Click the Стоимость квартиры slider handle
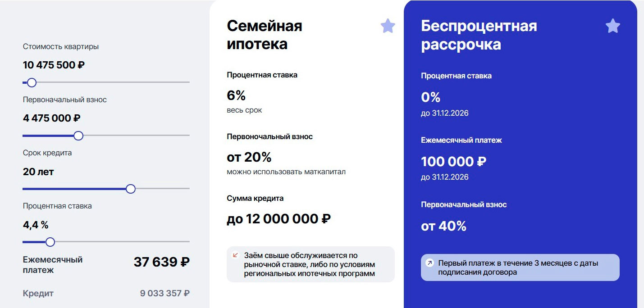This screenshot has width=644, height=308. tap(32, 82)
